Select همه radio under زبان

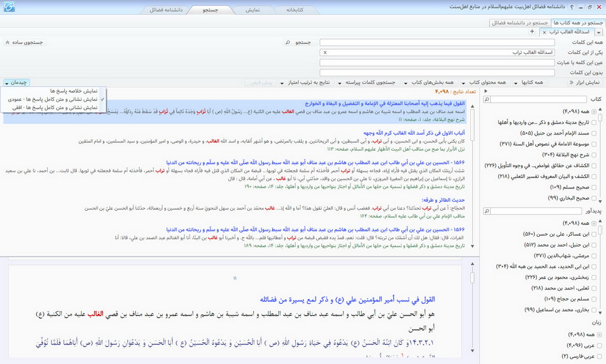pos(599,335)
